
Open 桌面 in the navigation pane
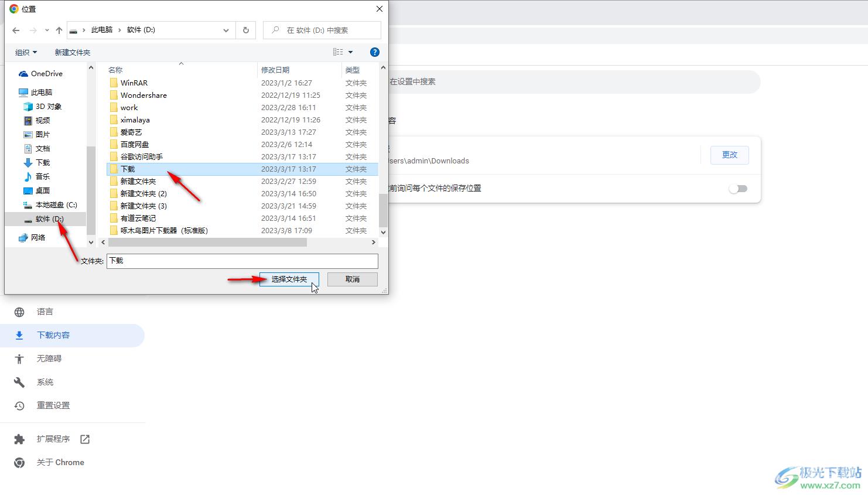[x=37, y=191]
